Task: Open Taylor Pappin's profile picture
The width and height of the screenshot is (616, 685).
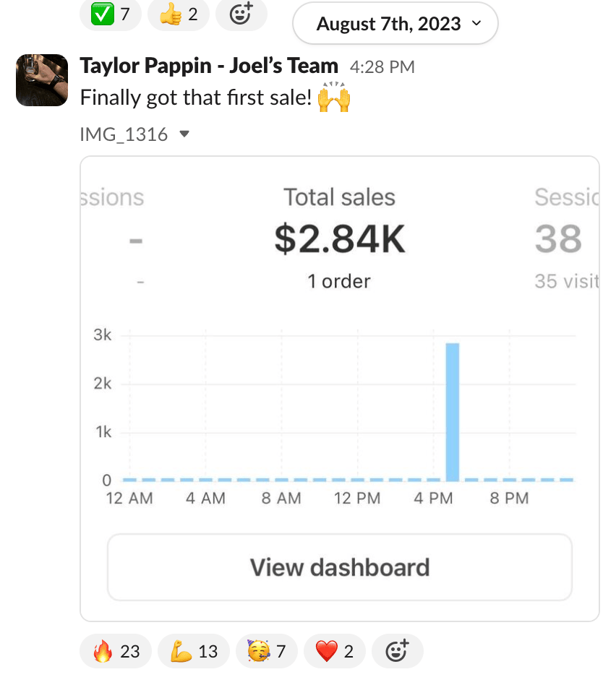Action: 42,79
